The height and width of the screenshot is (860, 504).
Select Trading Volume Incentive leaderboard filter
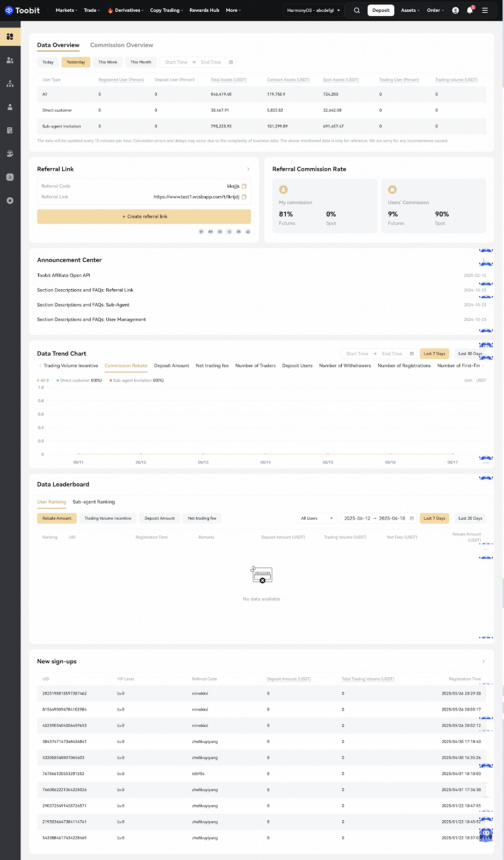tap(107, 518)
